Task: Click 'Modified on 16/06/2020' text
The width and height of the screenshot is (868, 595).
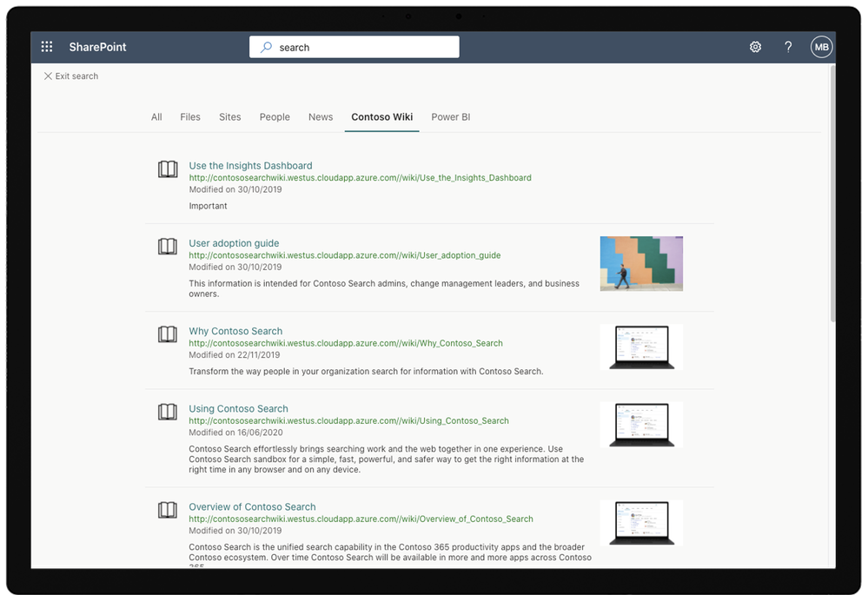Action: pos(235,433)
